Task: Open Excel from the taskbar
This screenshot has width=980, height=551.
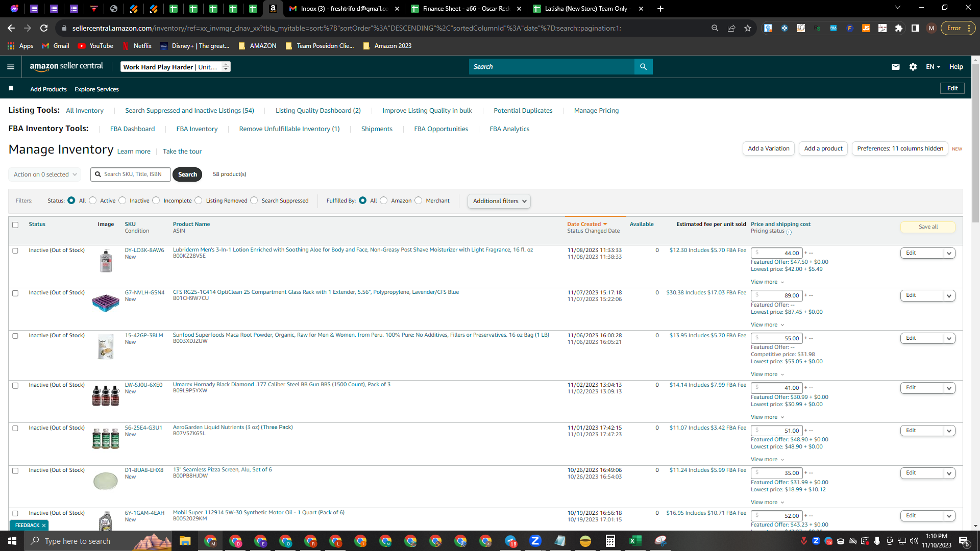Action: point(635,541)
